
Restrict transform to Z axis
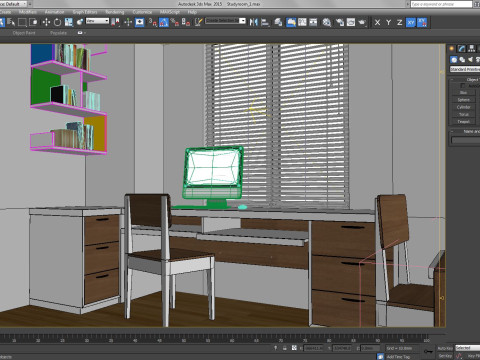[x=399, y=22]
